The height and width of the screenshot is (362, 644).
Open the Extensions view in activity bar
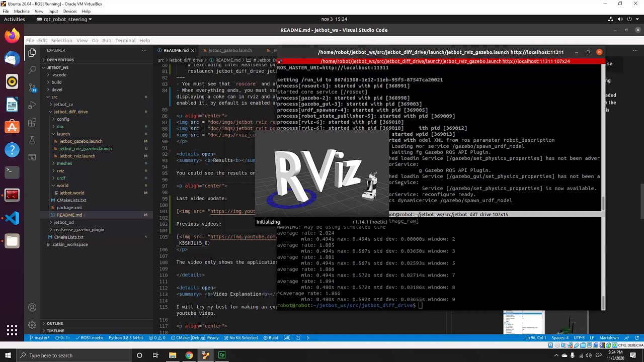pyautogui.click(x=32, y=123)
